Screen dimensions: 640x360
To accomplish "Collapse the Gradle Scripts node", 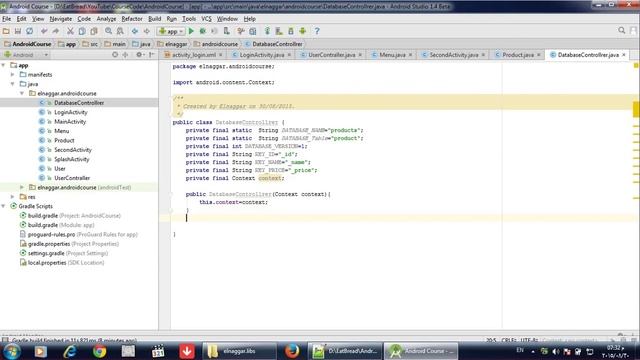I will (x=4, y=206).
